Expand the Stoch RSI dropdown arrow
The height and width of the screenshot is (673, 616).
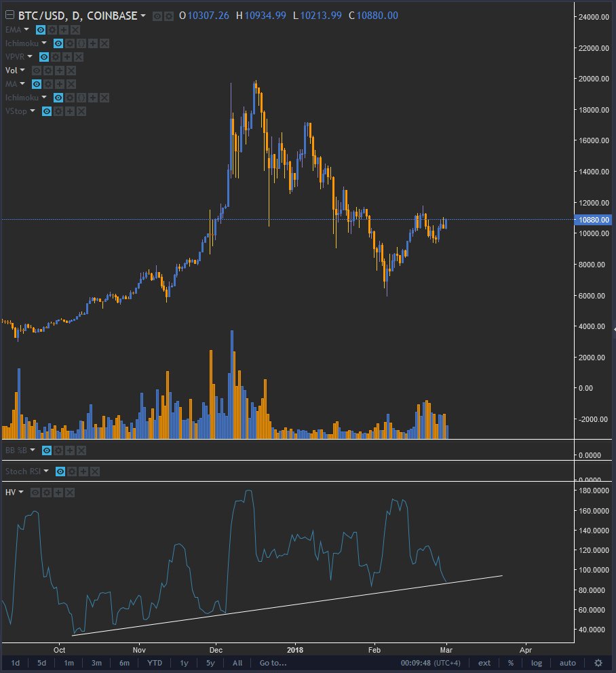(46, 471)
